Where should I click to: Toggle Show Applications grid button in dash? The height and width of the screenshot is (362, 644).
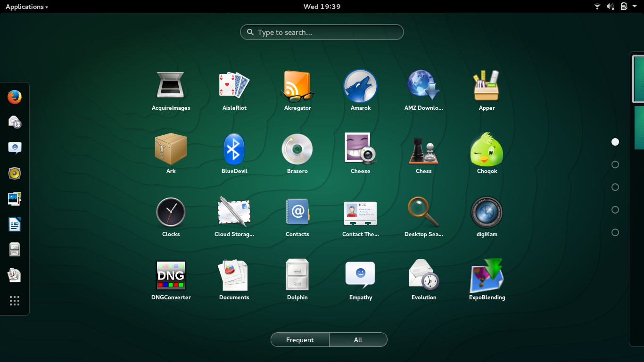pos(15,301)
